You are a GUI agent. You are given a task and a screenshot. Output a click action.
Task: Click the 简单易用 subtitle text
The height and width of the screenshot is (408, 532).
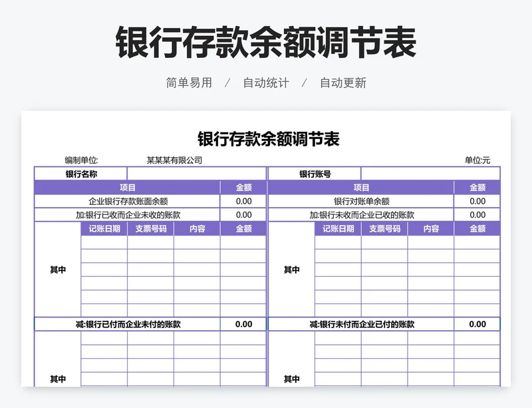(x=189, y=83)
